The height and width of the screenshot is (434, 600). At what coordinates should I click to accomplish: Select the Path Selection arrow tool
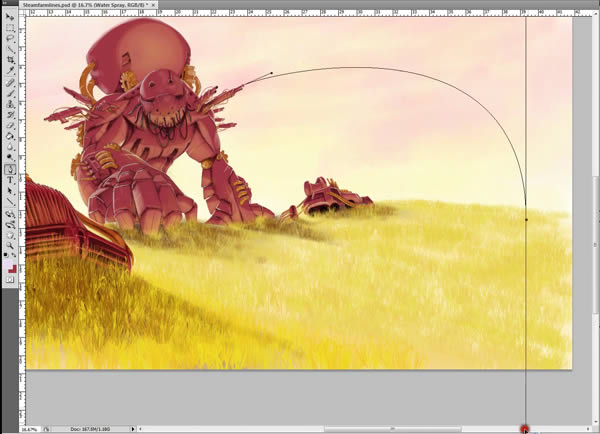click(x=10, y=191)
